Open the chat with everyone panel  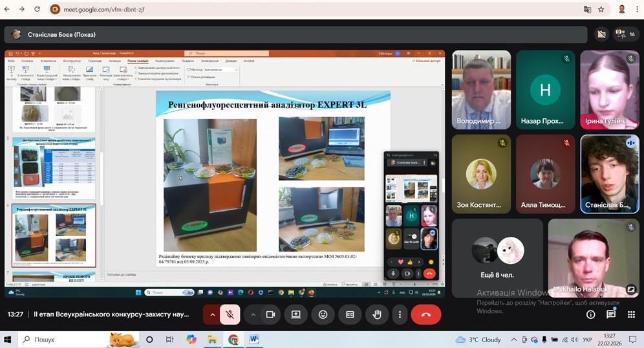[610, 314]
